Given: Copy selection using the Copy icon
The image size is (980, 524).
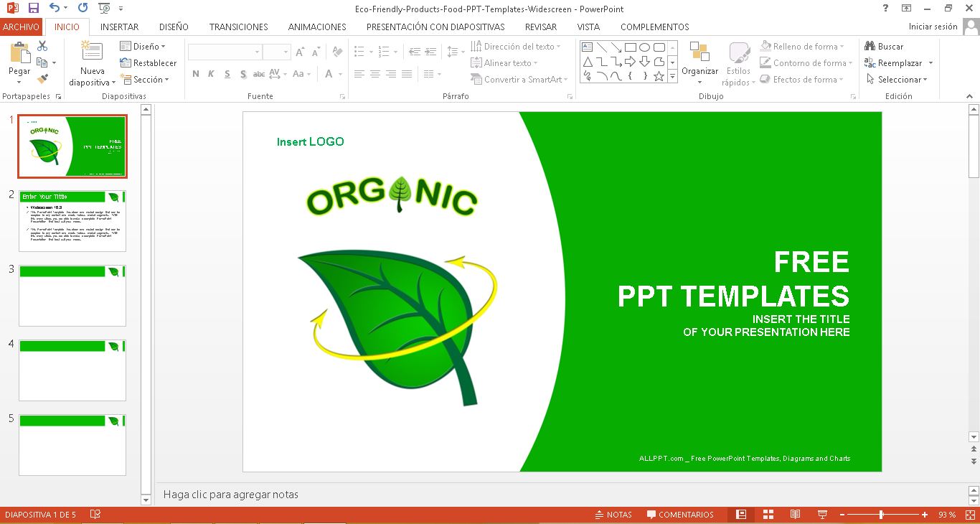Looking at the screenshot, I should pyautogui.click(x=42, y=63).
